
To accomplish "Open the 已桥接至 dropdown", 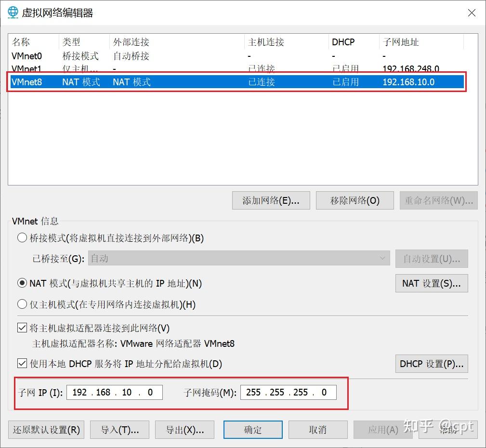I will (238, 258).
